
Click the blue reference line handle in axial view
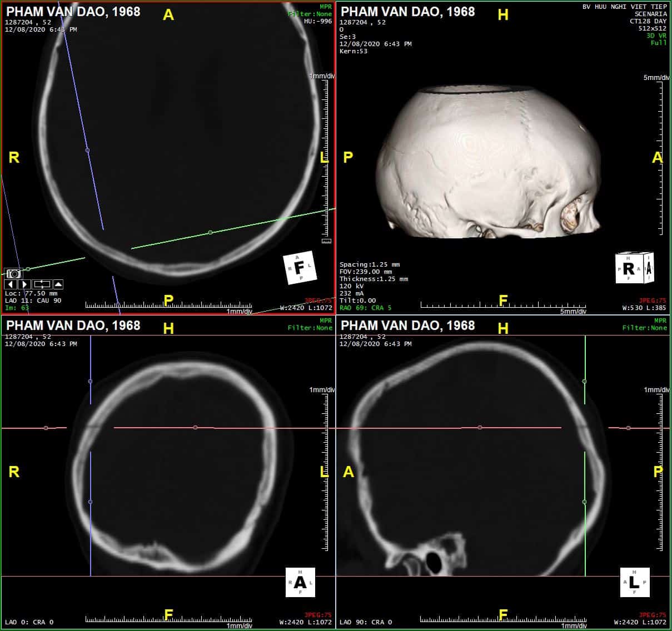point(87,150)
